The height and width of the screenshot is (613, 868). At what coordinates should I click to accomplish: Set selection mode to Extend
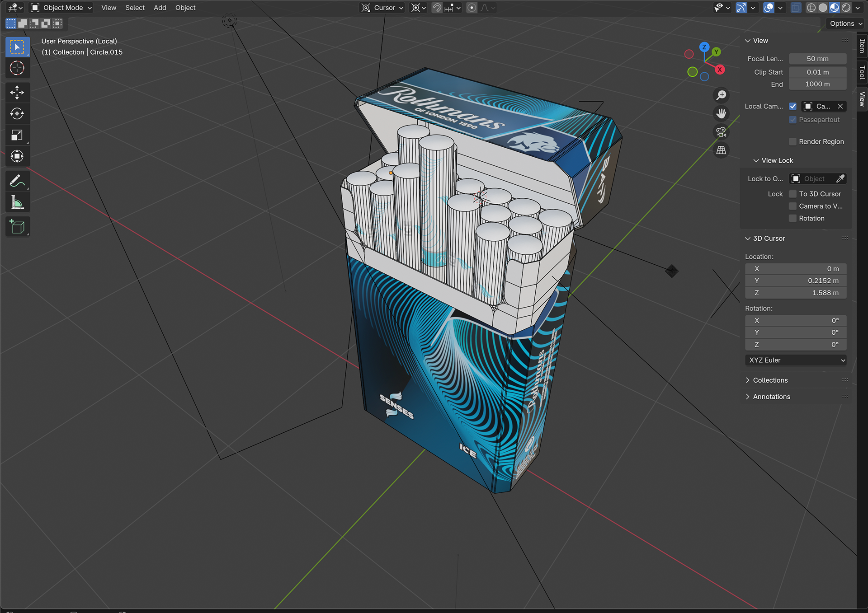(23, 23)
